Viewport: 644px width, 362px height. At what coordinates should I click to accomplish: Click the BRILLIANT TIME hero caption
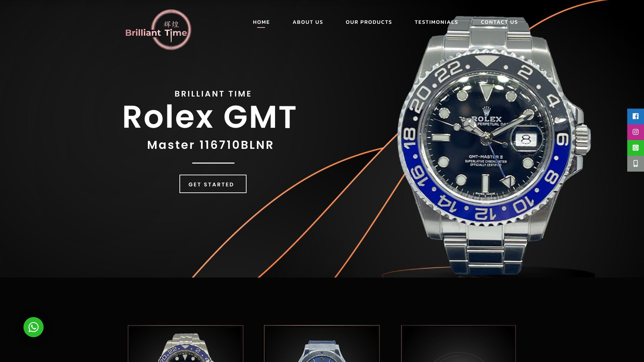pyautogui.click(x=213, y=94)
